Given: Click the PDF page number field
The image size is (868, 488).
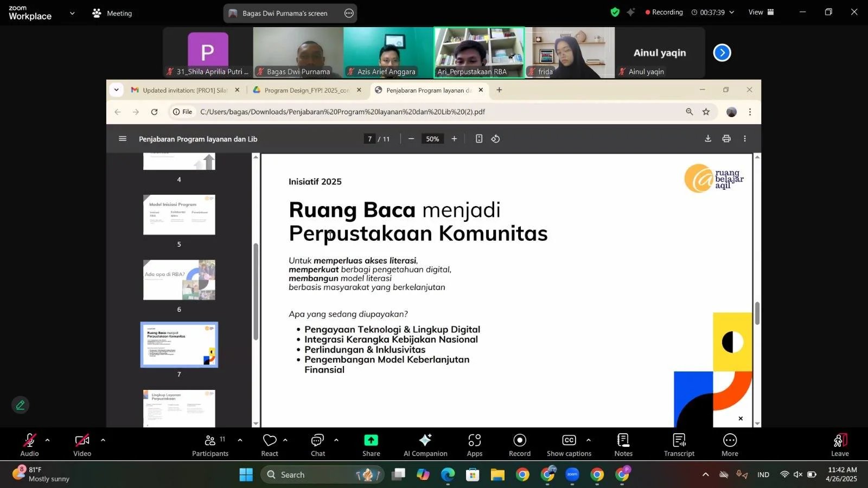Looking at the screenshot, I should click(x=370, y=139).
